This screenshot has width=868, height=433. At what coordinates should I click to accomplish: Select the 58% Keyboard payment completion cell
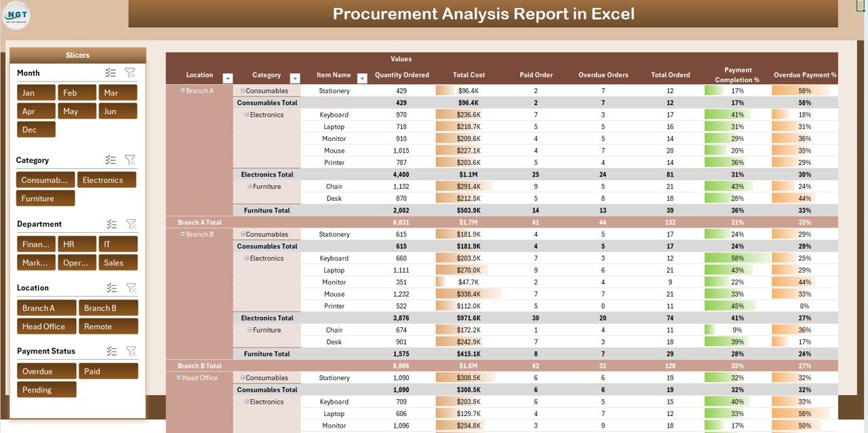738,258
